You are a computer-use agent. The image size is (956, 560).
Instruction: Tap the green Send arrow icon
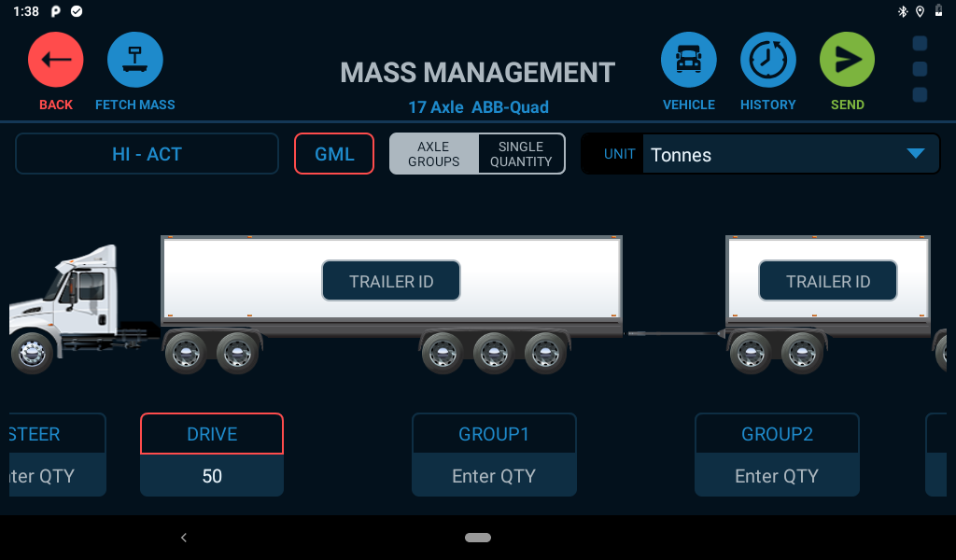tap(847, 60)
